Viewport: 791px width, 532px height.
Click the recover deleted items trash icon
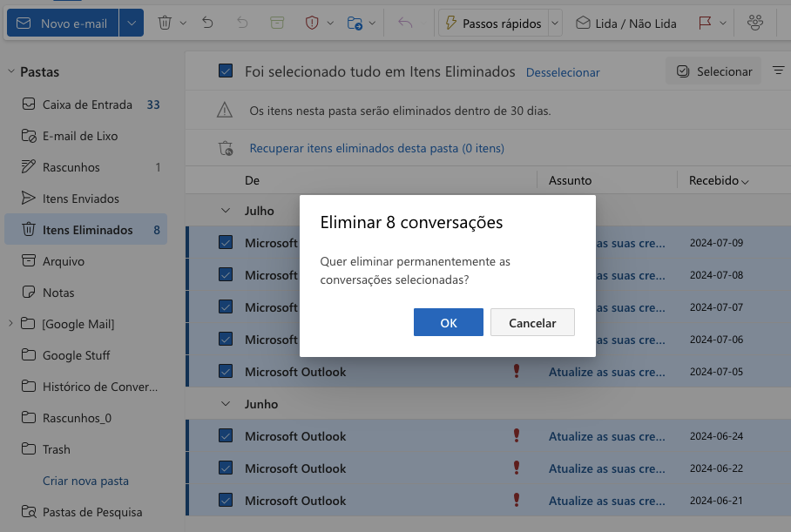coord(226,148)
